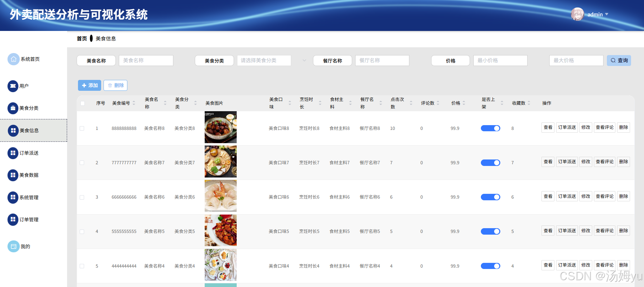Click 删除 for 美食名称4 row
Image resolution: width=644 pixels, height=287 pixels.
[x=623, y=265]
